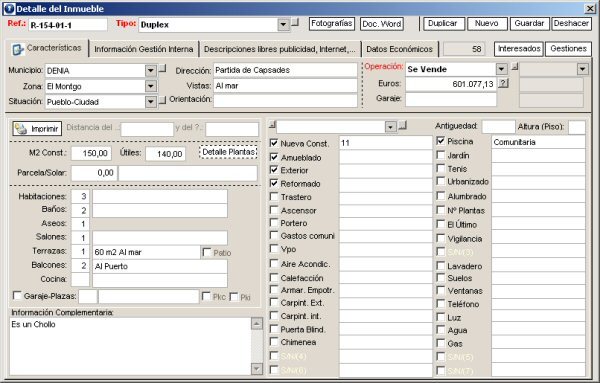Click the small square button beside Municipio
Viewport: 600px width, 383px height.
point(162,68)
